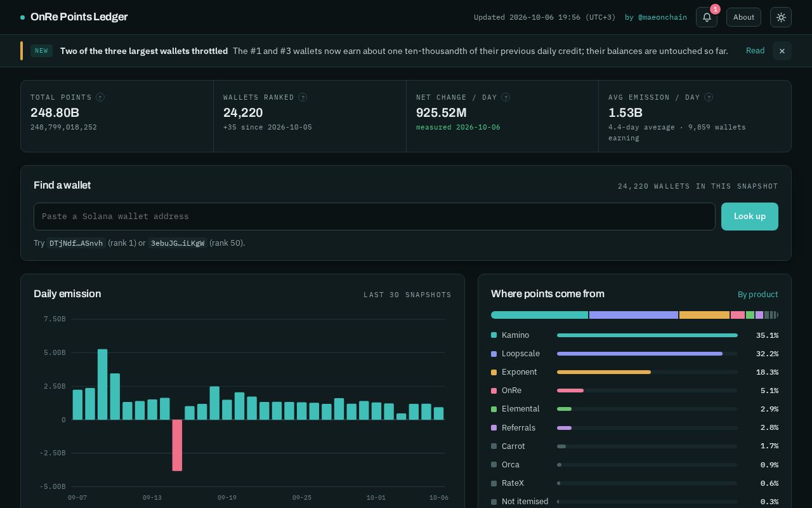Select the negative pink emission bar

tap(177, 445)
